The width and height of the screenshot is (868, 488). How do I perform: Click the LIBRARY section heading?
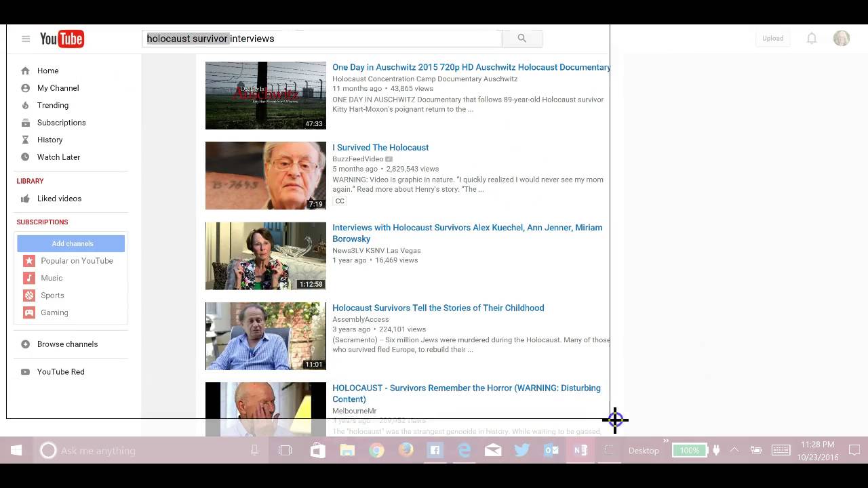[30, 181]
